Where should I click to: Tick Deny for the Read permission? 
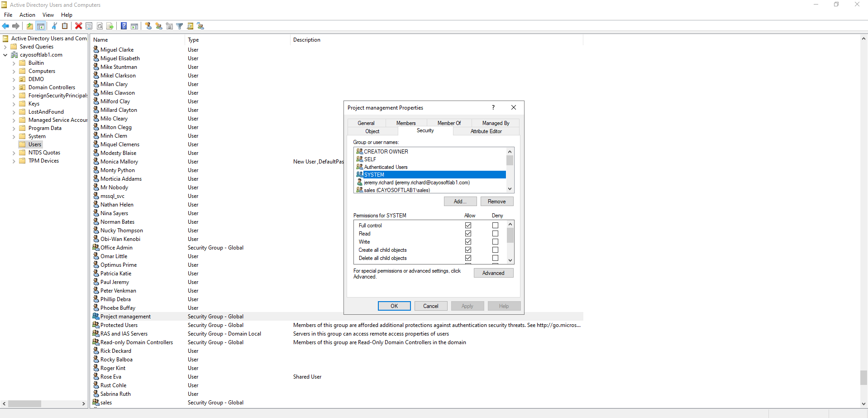click(495, 234)
